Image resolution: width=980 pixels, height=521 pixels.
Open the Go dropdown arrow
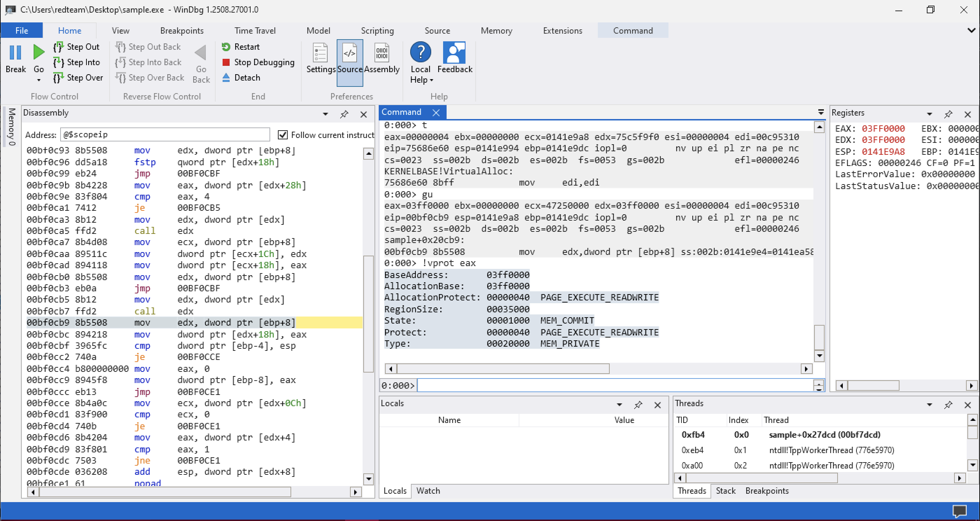[38, 80]
